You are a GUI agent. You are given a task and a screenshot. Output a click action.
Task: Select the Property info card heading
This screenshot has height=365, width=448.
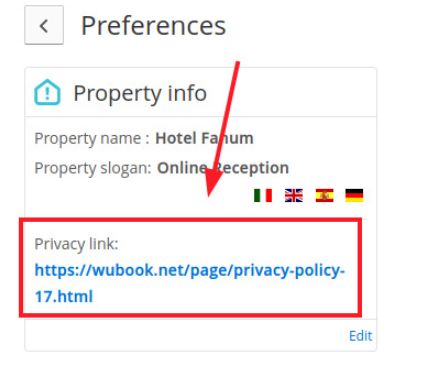[x=140, y=93]
